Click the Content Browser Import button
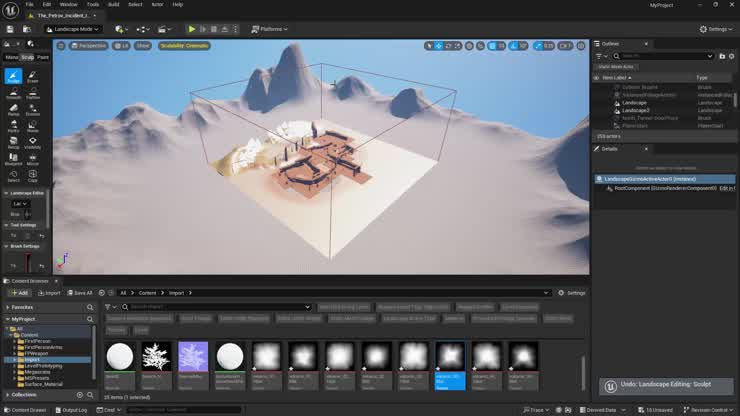740x416 pixels. tap(49, 293)
